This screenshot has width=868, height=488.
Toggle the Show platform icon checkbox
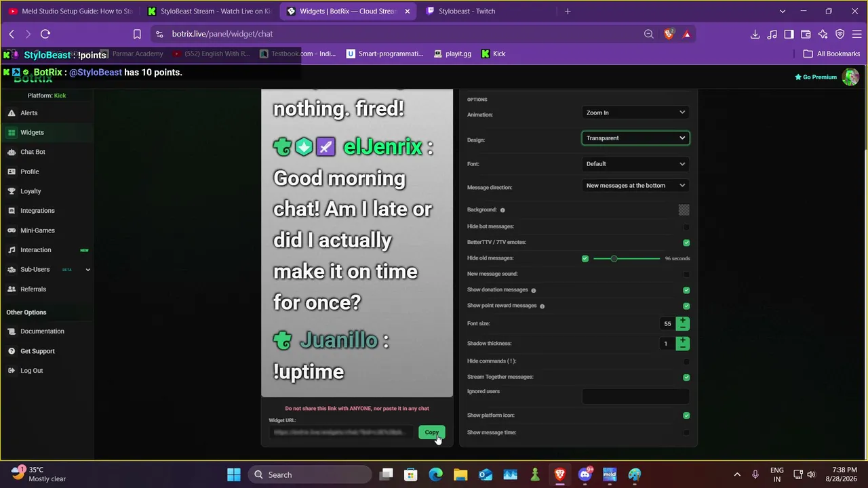click(x=686, y=415)
